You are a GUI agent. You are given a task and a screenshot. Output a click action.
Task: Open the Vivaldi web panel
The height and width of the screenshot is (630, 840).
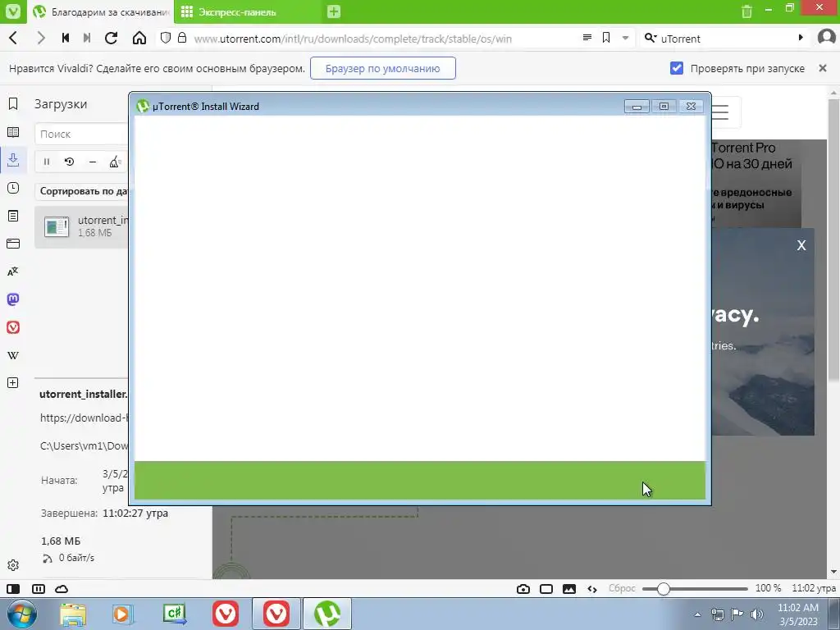click(13, 326)
